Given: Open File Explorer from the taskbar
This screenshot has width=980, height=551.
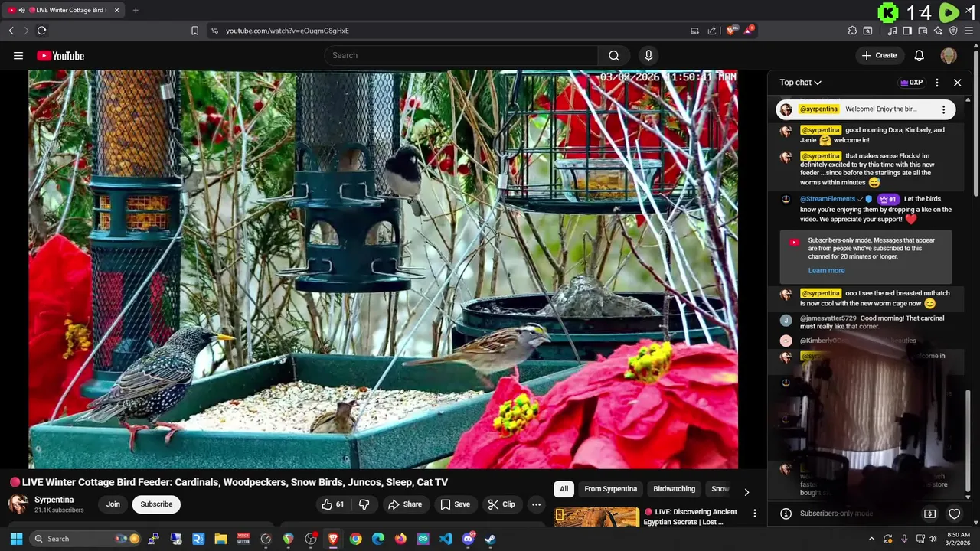Looking at the screenshot, I should point(220,539).
